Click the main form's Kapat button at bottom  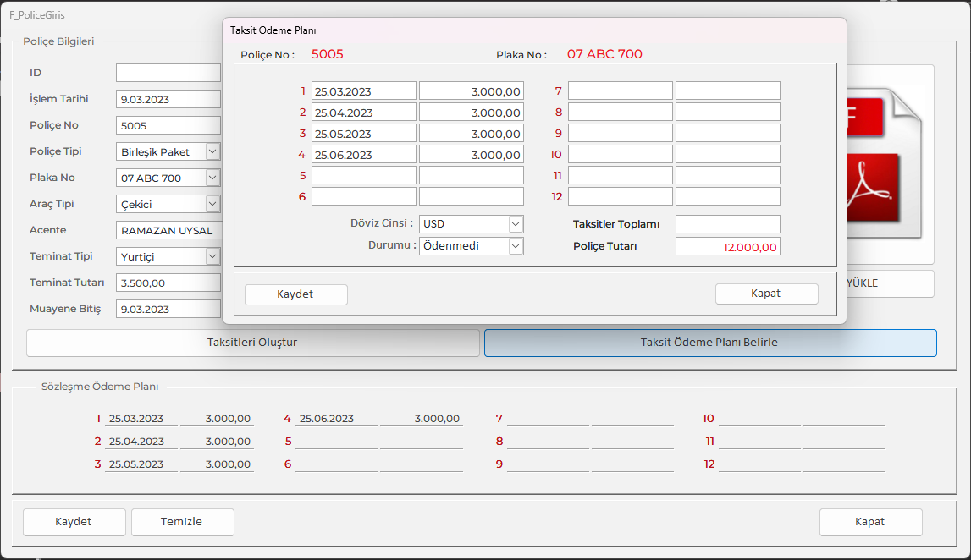(x=870, y=522)
